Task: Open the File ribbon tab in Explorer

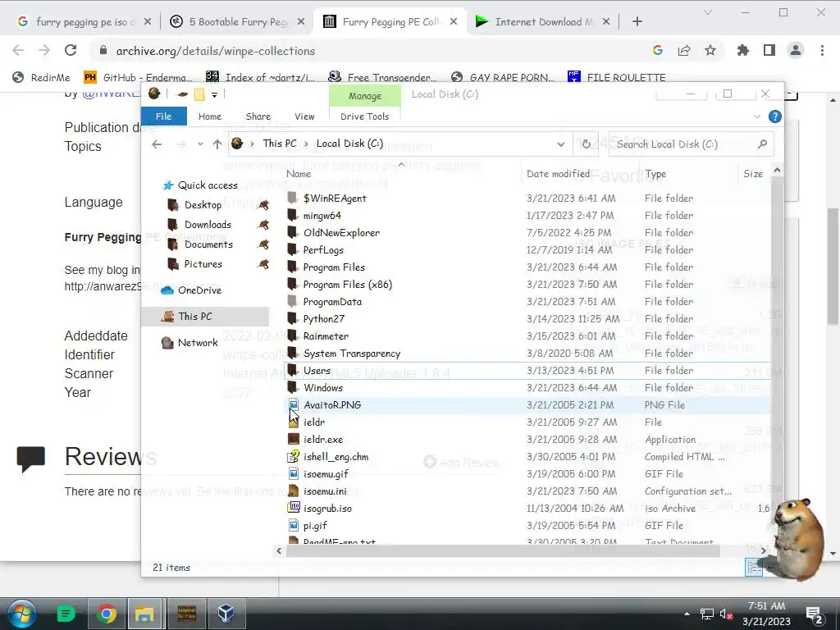Action: pos(163,116)
